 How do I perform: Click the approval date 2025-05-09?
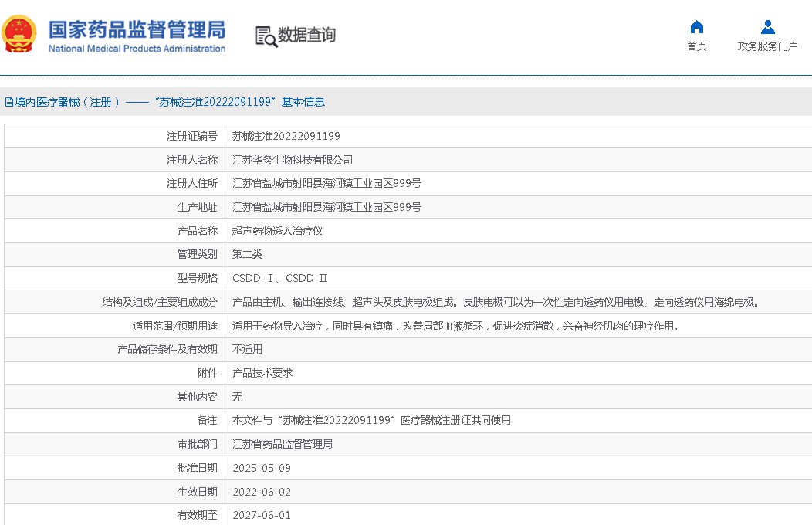(x=262, y=468)
